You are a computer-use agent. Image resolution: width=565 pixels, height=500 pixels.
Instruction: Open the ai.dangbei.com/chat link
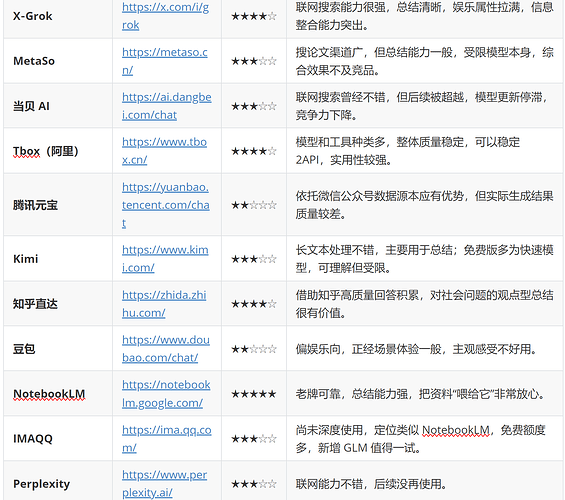pyautogui.click(x=166, y=106)
